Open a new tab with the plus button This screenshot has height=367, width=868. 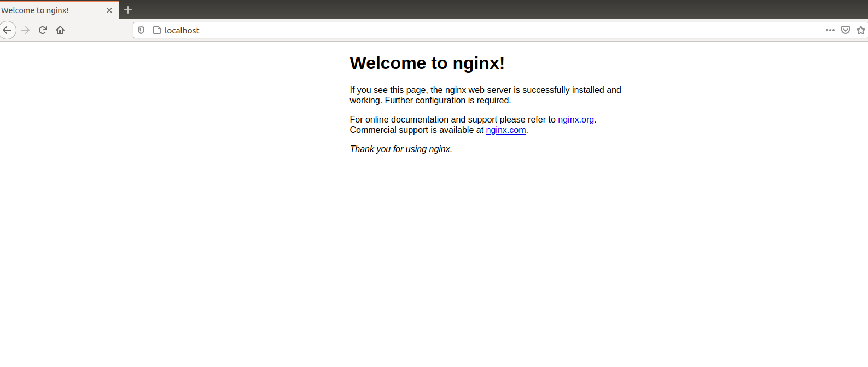coord(128,10)
